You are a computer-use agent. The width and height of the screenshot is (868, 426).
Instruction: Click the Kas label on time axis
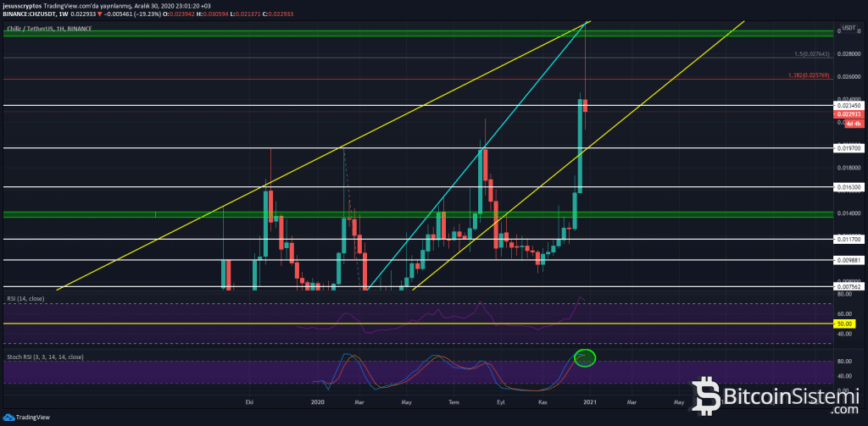tap(543, 403)
